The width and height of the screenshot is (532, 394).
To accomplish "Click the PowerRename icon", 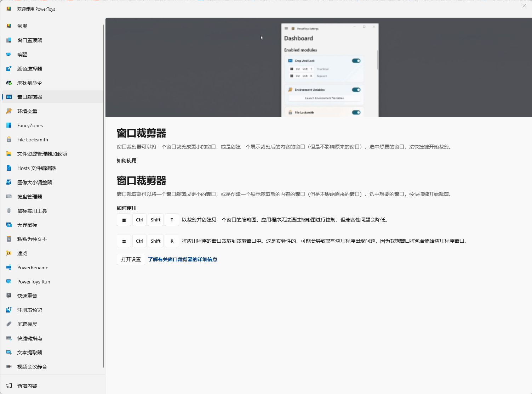I will [x=9, y=267].
